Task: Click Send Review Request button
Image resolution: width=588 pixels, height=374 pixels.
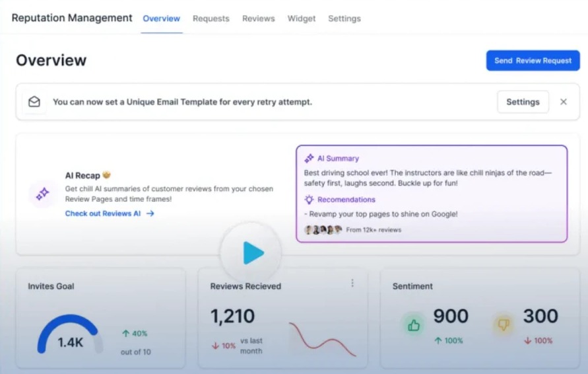Action: [533, 60]
